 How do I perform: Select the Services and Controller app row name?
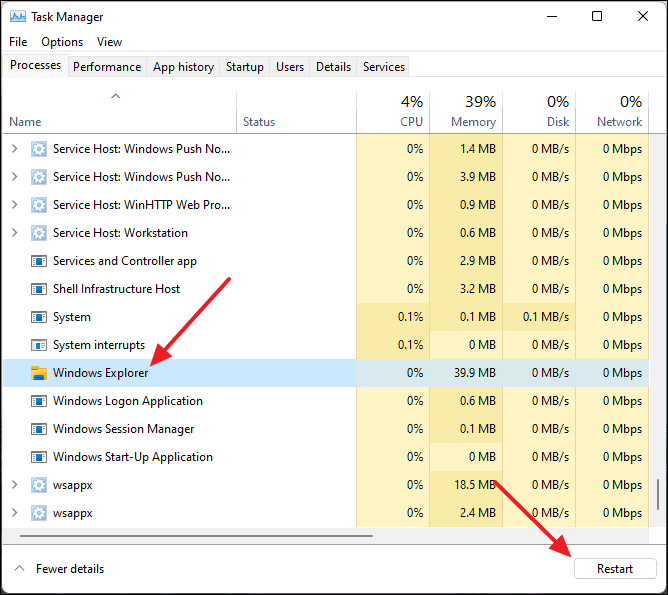(125, 261)
